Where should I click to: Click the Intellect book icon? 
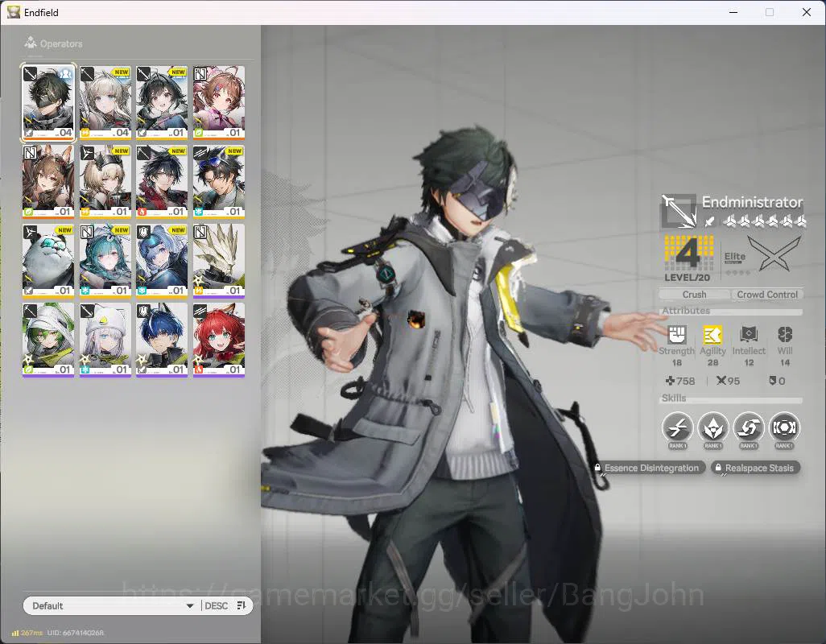[749, 334]
